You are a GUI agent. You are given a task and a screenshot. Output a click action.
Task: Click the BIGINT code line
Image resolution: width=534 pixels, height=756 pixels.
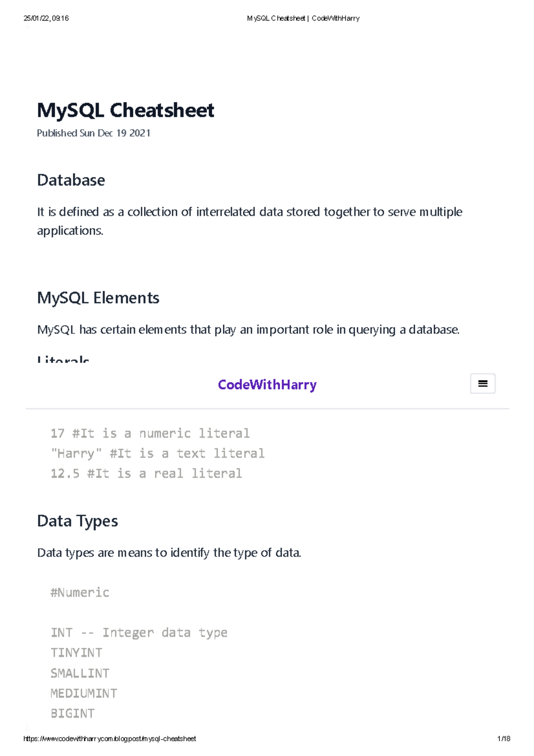click(x=73, y=713)
